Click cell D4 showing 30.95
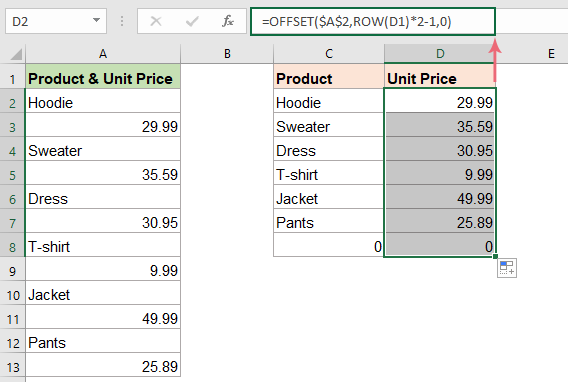Viewport: 568px width, 382px height. point(440,148)
